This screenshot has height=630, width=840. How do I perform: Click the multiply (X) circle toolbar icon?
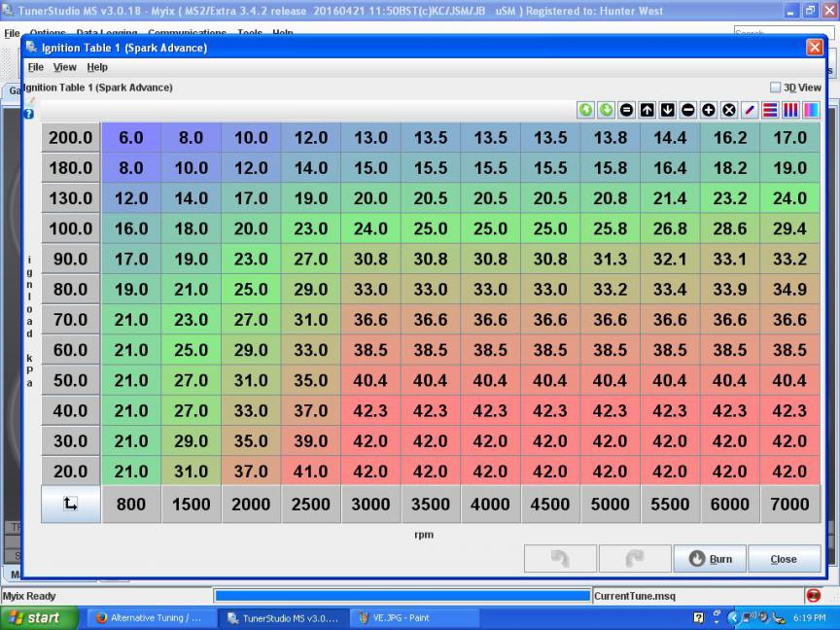(x=729, y=111)
